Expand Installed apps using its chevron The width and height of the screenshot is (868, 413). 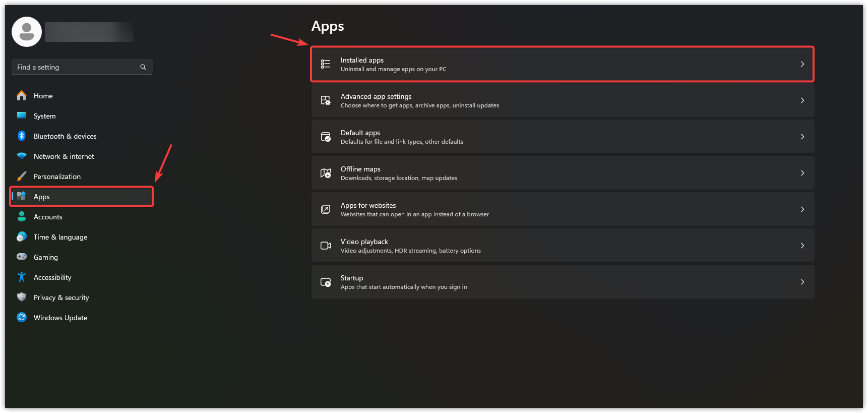tap(802, 64)
